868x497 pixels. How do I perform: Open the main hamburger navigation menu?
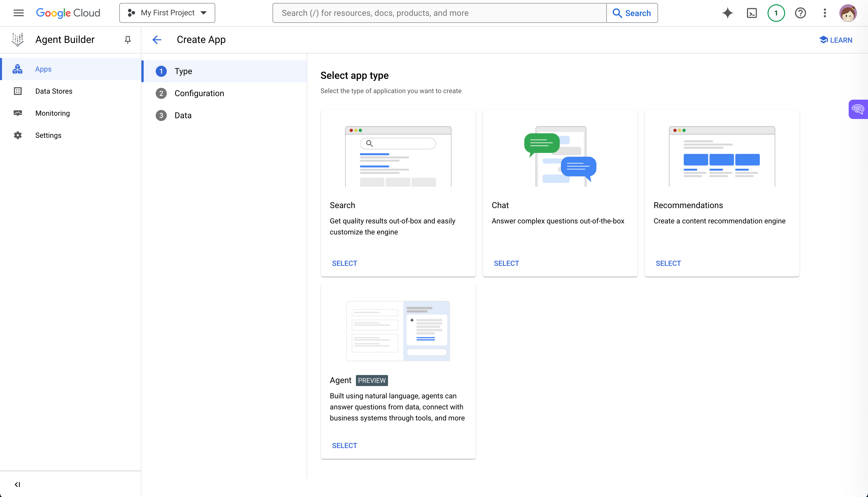coord(18,13)
